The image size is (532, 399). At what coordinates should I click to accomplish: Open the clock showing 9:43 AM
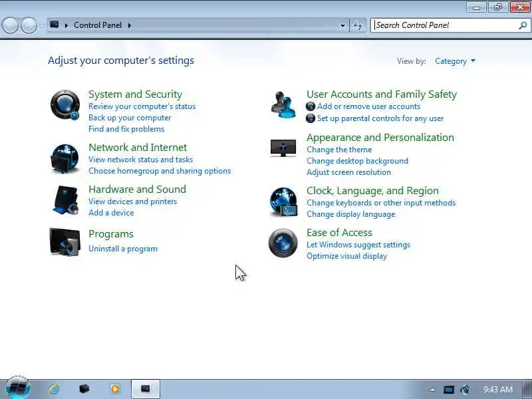click(x=498, y=390)
